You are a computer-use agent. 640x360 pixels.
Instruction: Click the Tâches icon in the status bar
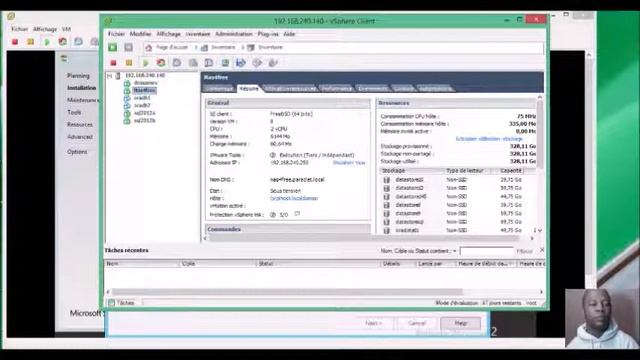pos(111,303)
